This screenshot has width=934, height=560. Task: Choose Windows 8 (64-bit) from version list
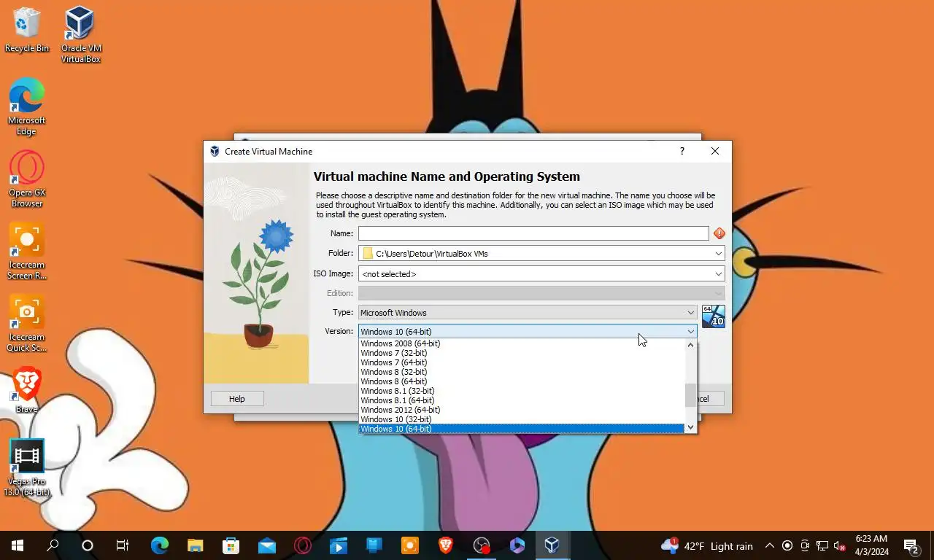[x=521, y=381]
